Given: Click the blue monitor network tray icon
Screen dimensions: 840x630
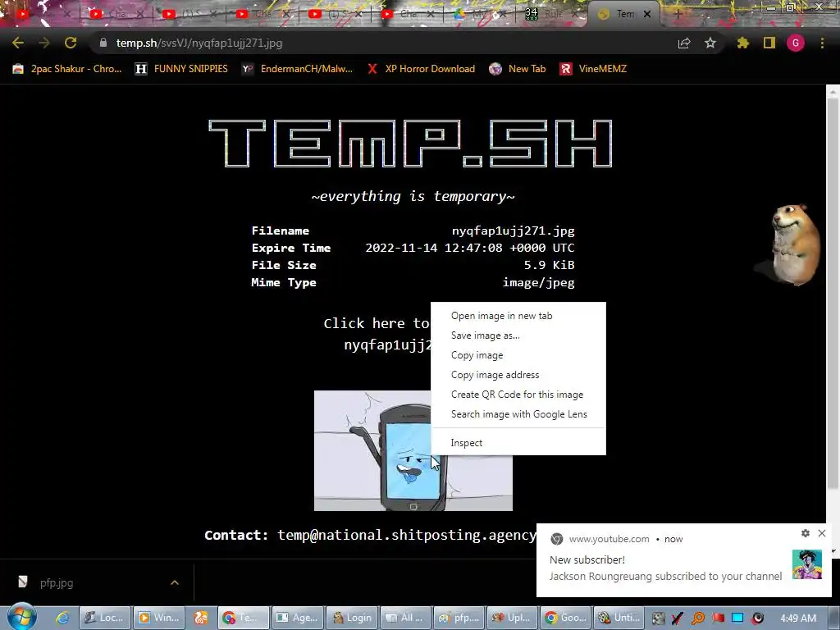Looking at the screenshot, I should pos(737,618).
